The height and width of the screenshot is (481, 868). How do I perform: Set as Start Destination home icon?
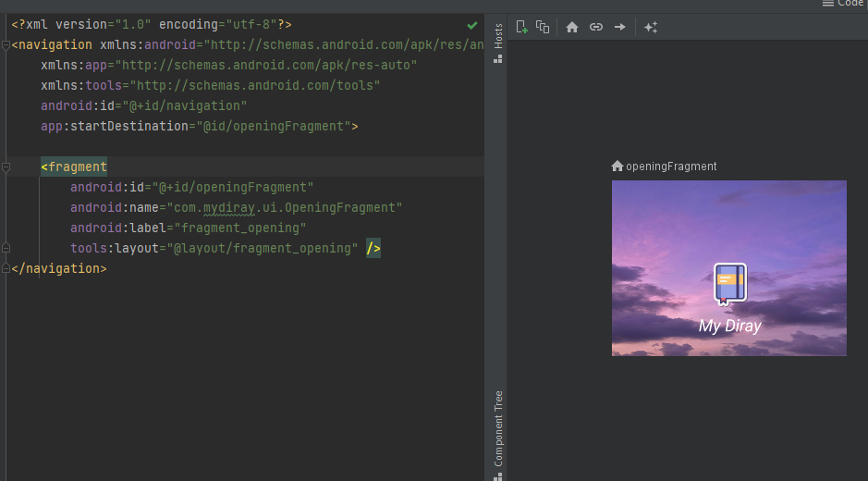pos(572,27)
